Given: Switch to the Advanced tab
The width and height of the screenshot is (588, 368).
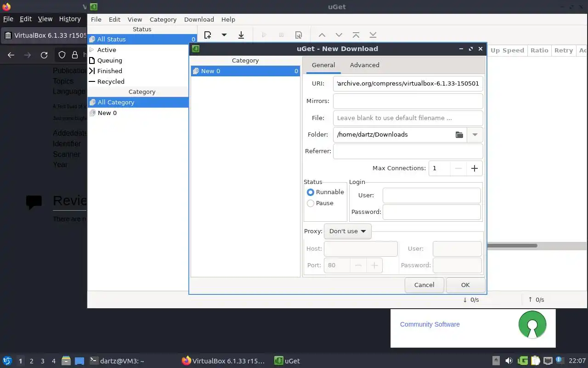Looking at the screenshot, I should coord(365,65).
